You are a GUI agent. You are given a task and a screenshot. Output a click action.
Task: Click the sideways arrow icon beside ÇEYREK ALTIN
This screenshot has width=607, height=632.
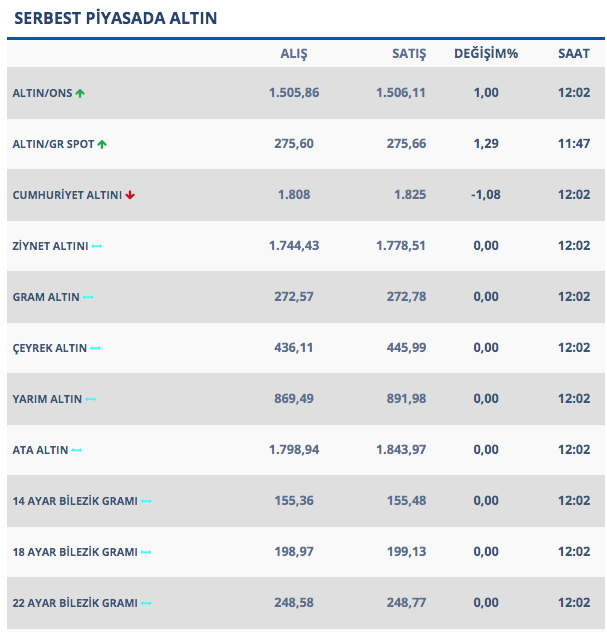[x=96, y=348]
